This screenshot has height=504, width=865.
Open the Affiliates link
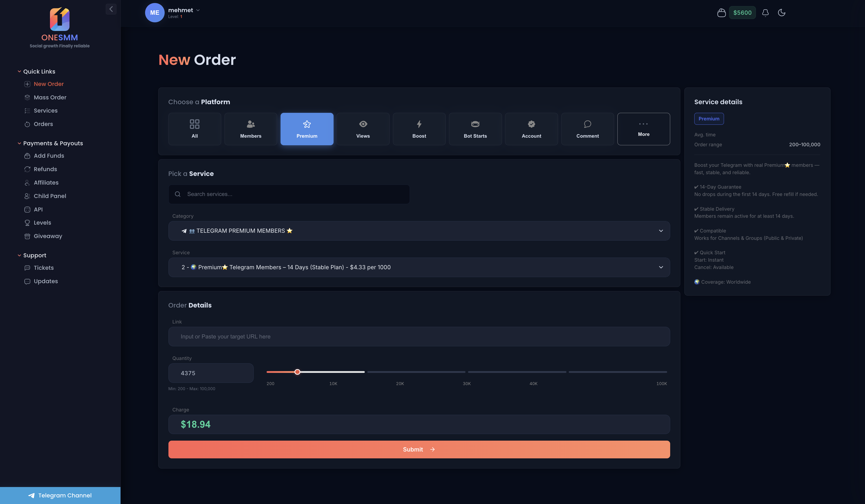pyautogui.click(x=46, y=183)
